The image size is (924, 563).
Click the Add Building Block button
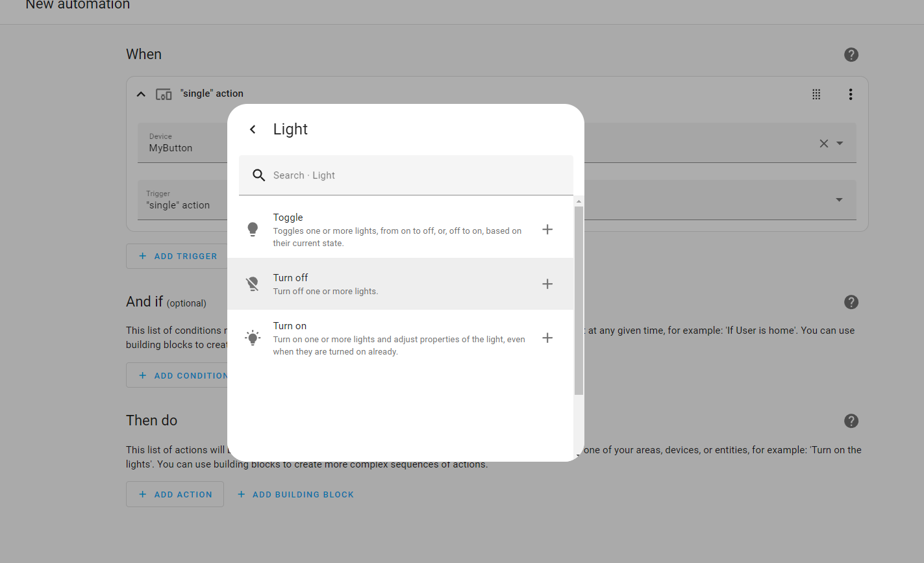pos(295,494)
